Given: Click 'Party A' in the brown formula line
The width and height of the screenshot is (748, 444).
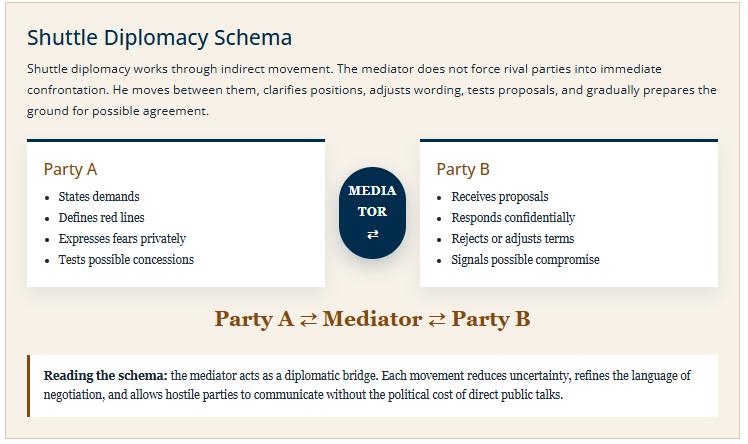Looking at the screenshot, I should (x=254, y=319).
